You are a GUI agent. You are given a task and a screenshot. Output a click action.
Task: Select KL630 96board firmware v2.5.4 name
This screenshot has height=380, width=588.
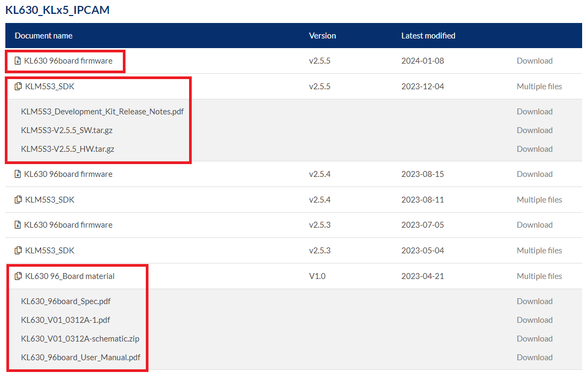[x=68, y=174]
